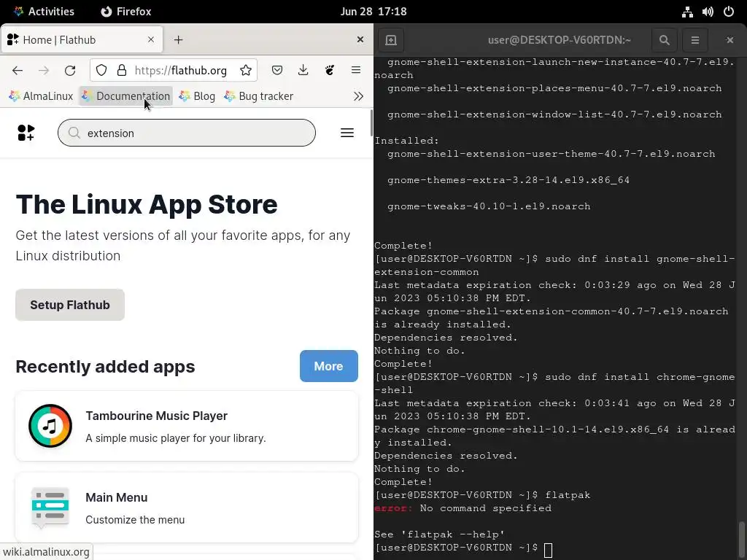
Task: Click the Setup Flathub button
Action: coord(70,305)
